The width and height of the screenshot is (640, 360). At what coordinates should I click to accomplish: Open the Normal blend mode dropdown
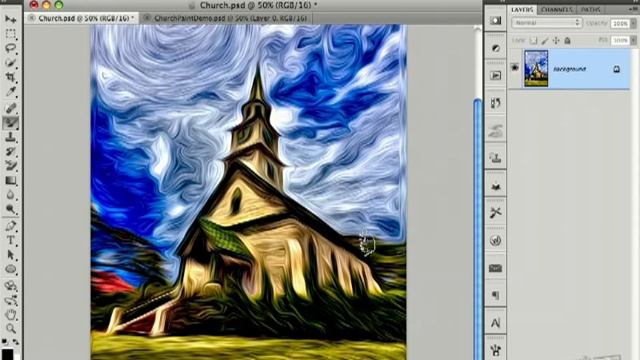coord(547,23)
